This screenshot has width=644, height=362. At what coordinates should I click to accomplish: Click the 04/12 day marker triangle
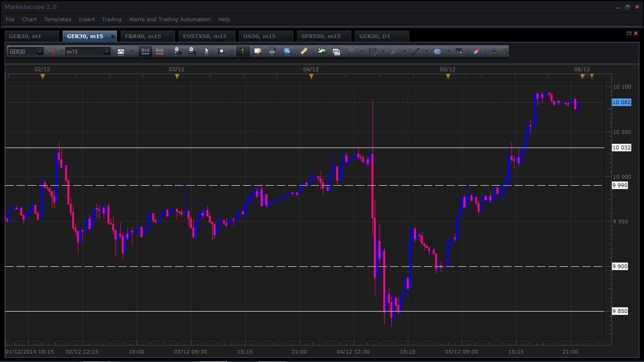tap(311, 76)
